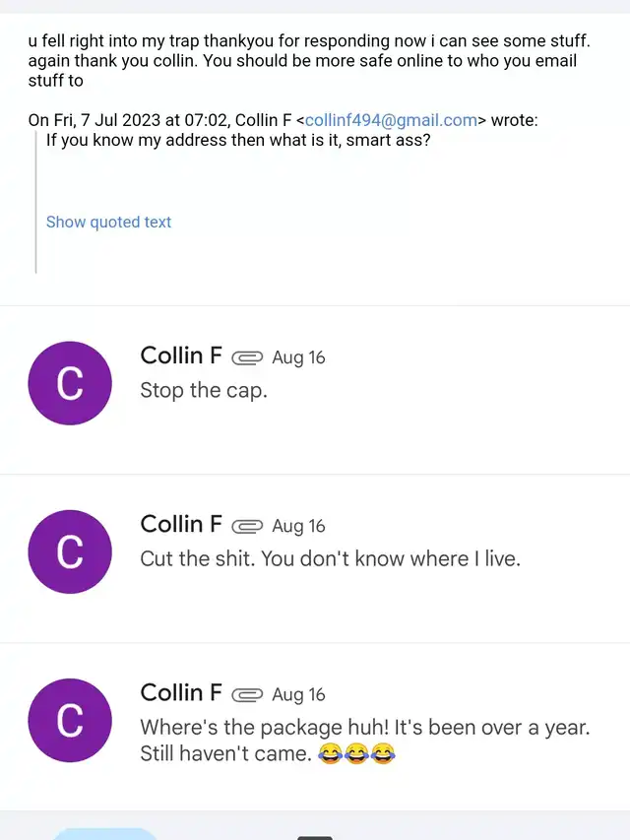The width and height of the screenshot is (630, 840).
Task: Select the Collin F name above 'Where's the package'
Action: point(181,693)
